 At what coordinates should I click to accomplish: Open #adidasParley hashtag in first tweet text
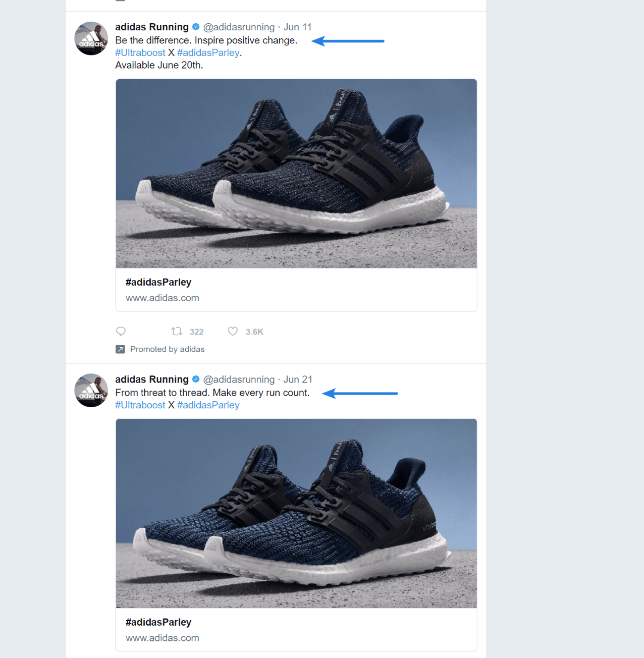pos(208,52)
